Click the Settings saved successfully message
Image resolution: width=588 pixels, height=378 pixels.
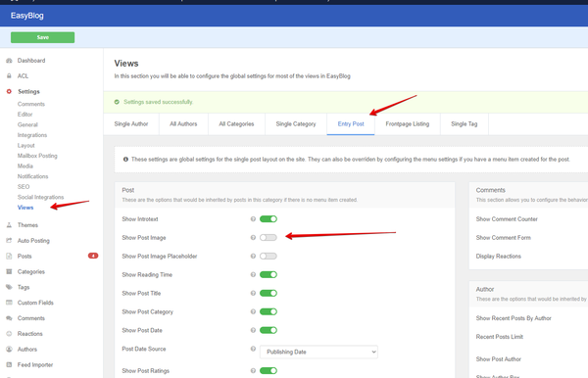158,102
